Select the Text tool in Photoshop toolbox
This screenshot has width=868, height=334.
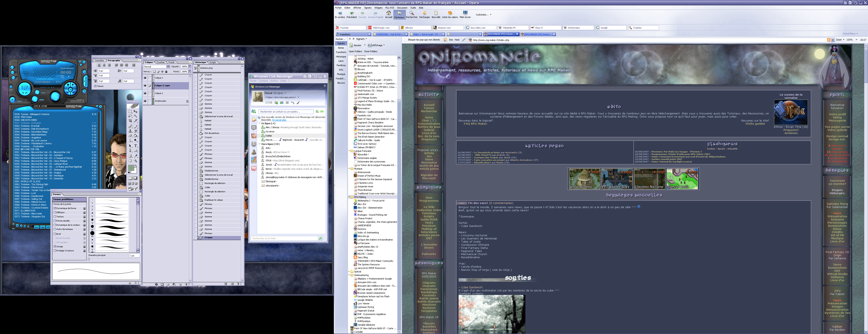[136, 146]
